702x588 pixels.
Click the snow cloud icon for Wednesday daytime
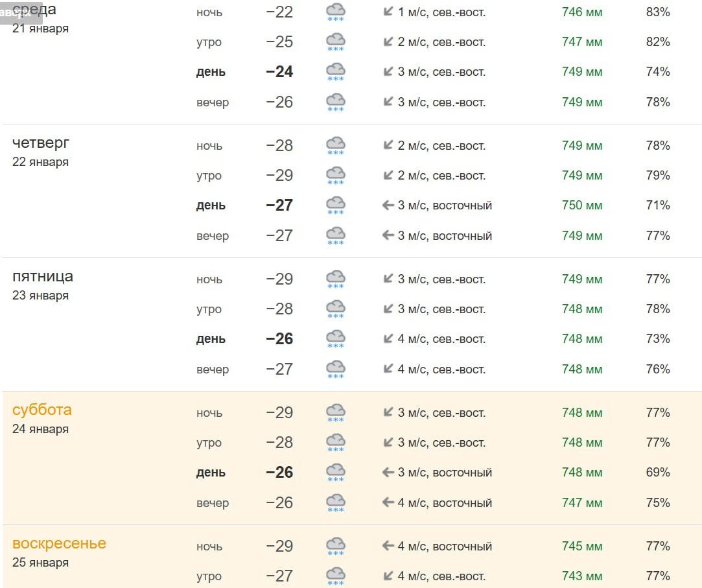tap(335, 72)
